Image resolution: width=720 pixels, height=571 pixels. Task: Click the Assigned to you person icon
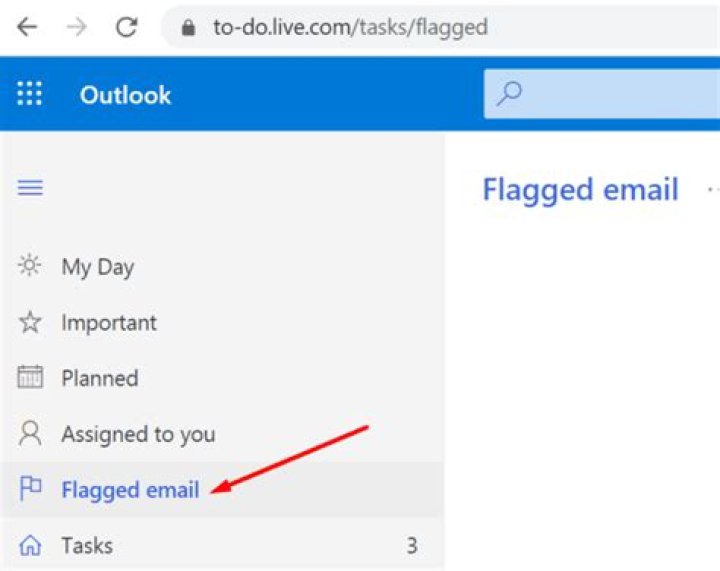click(31, 434)
